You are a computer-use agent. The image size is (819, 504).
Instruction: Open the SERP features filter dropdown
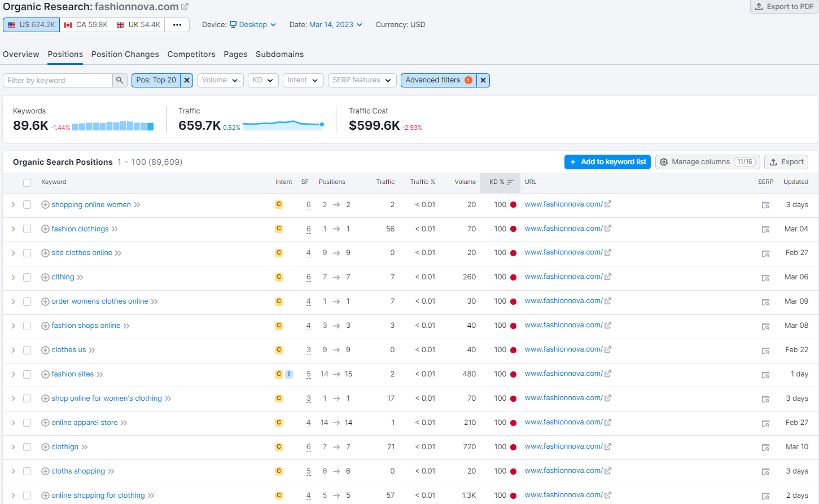(x=362, y=80)
